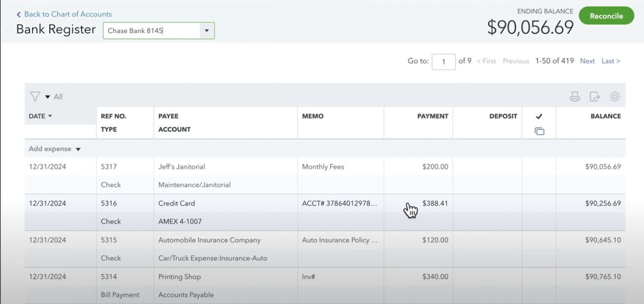Click the Printing Shop Bill Payment entry
This screenshot has width=644, height=304.
pyautogui.click(x=179, y=277)
